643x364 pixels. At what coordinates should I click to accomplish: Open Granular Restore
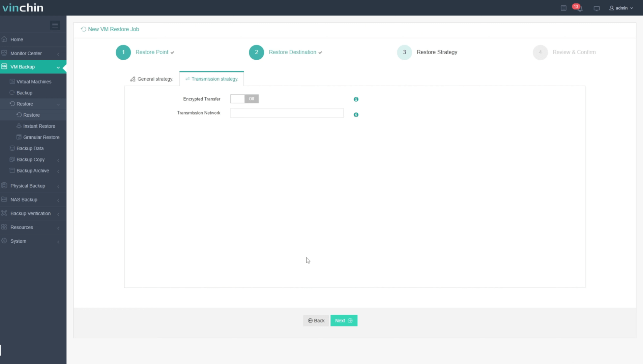tap(41, 137)
